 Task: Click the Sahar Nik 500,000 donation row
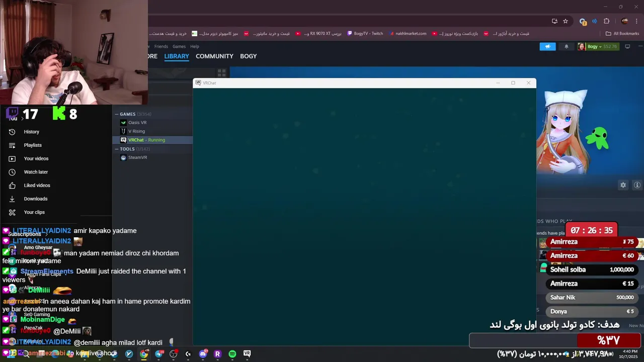click(593, 298)
